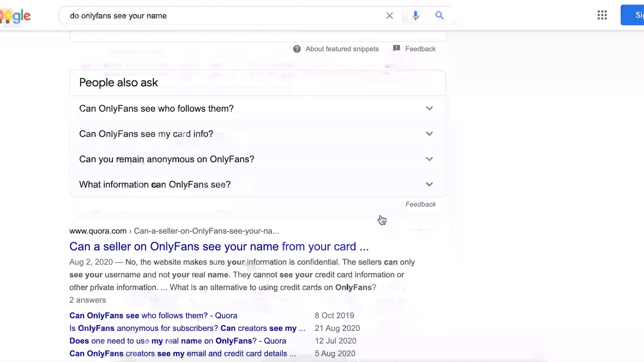Click the Sign in button
Image resolution: width=644 pixels, height=362 pixels.
click(632, 15)
